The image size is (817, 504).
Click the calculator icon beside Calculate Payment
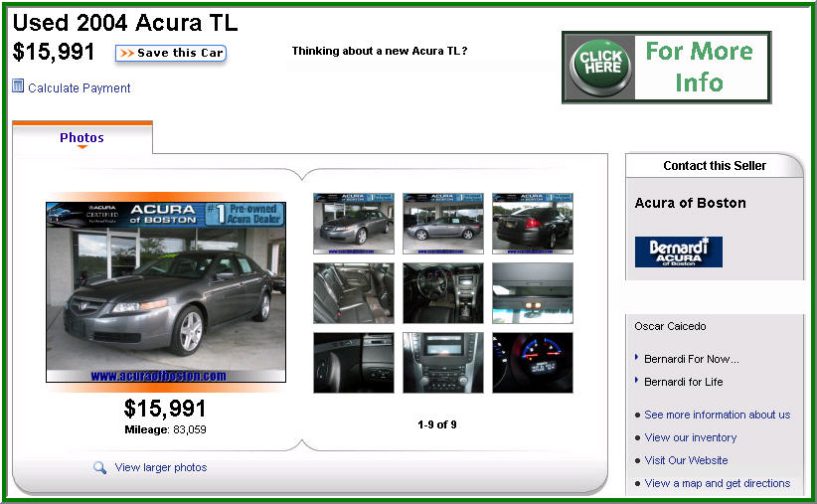18,86
